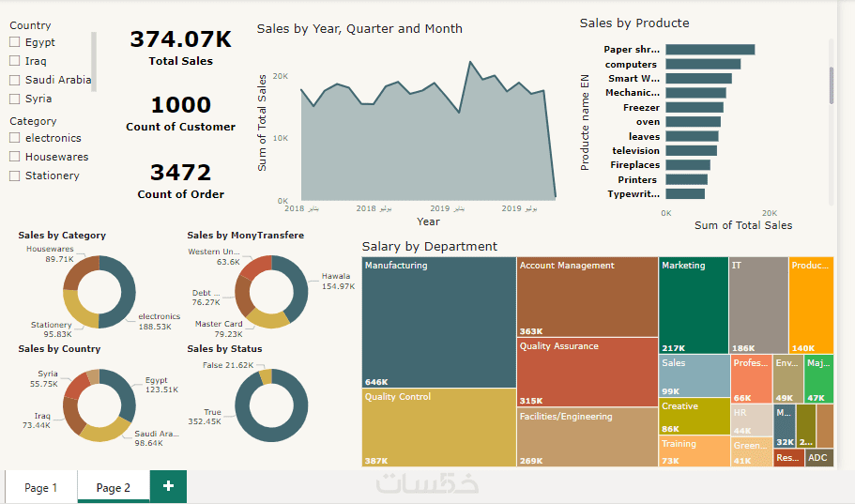This screenshot has height=504, width=855.
Task: Enable the Stationery category checkbox
Action: point(15,176)
